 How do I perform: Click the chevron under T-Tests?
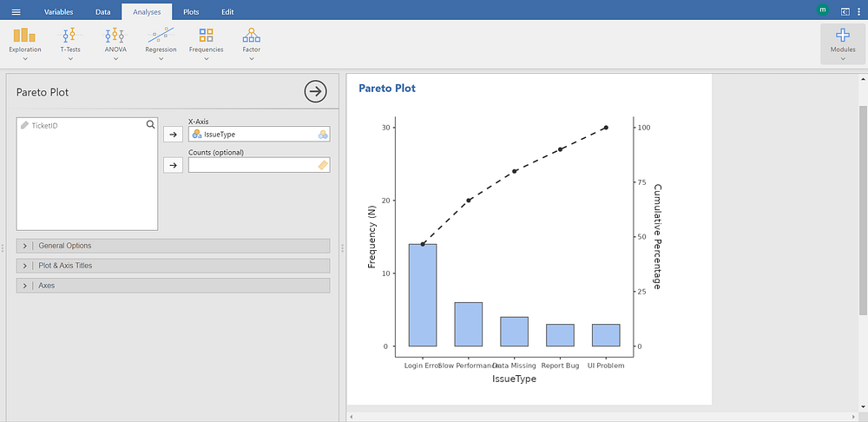tap(69, 59)
